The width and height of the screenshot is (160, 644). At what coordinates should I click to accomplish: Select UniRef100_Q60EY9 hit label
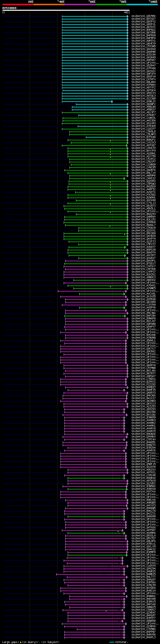pos(143,44)
